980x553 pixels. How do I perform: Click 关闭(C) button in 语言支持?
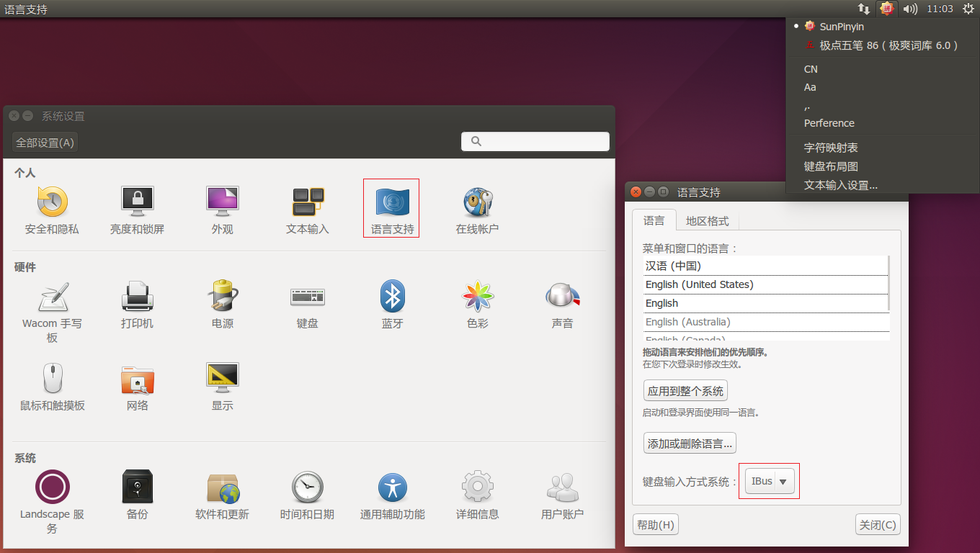click(878, 525)
